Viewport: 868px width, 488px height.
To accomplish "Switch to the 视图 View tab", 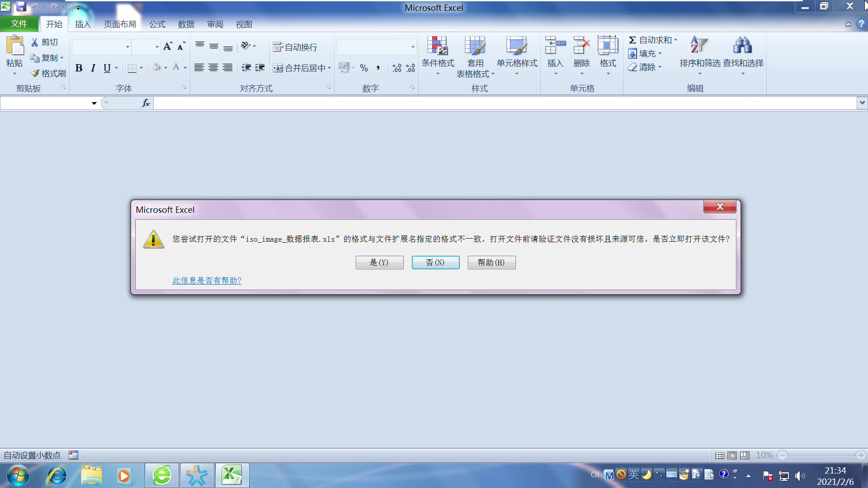I will coord(244,24).
